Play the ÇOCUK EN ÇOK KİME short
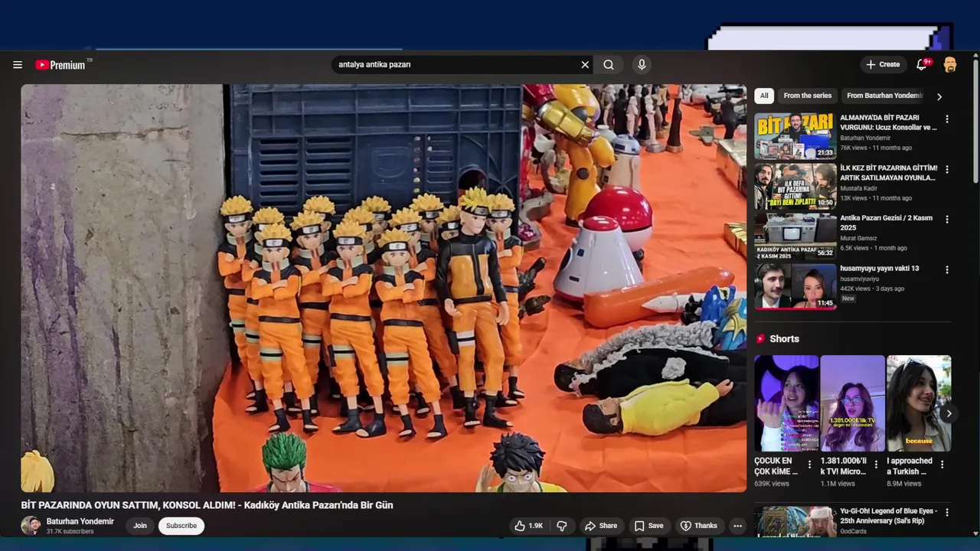 (786, 403)
